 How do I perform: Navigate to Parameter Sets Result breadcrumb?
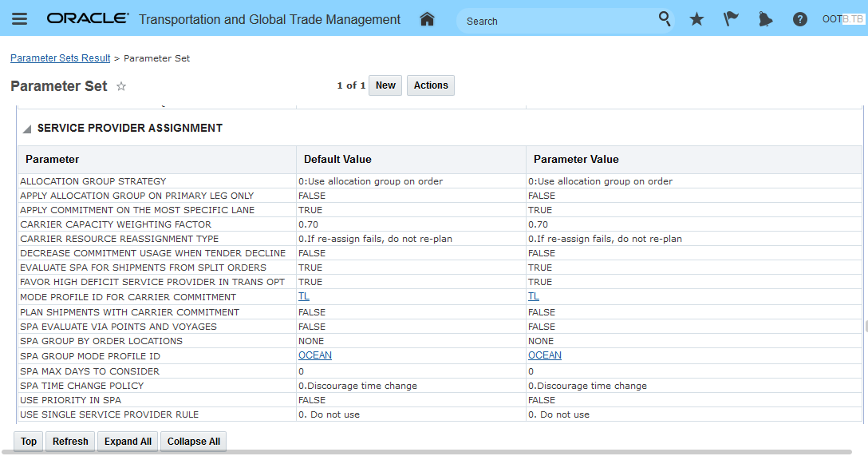pyautogui.click(x=61, y=58)
